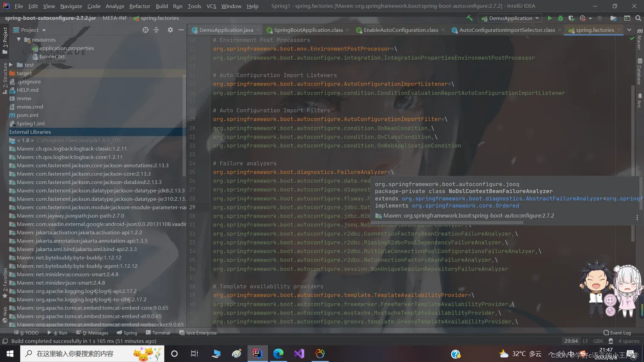Open the Spring tool window

[127, 333]
